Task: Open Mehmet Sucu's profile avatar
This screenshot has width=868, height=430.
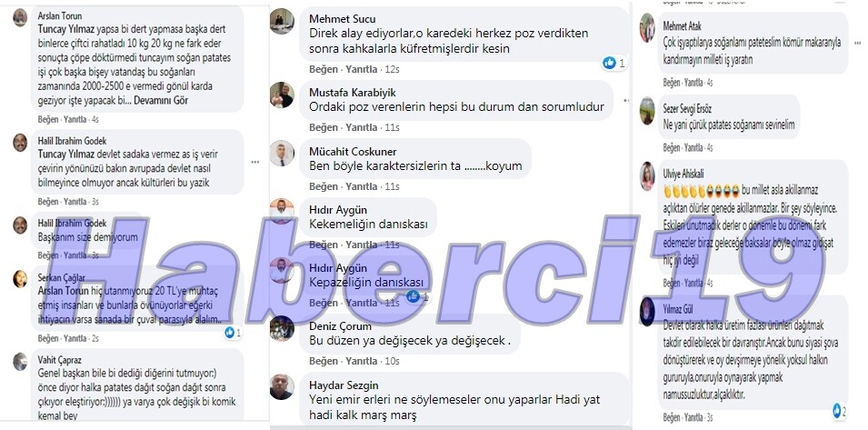Action: pyautogui.click(x=282, y=22)
